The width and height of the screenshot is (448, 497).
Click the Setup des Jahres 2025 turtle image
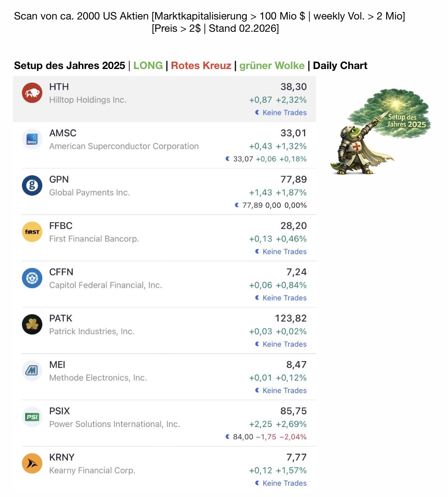pyautogui.click(x=380, y=132)
